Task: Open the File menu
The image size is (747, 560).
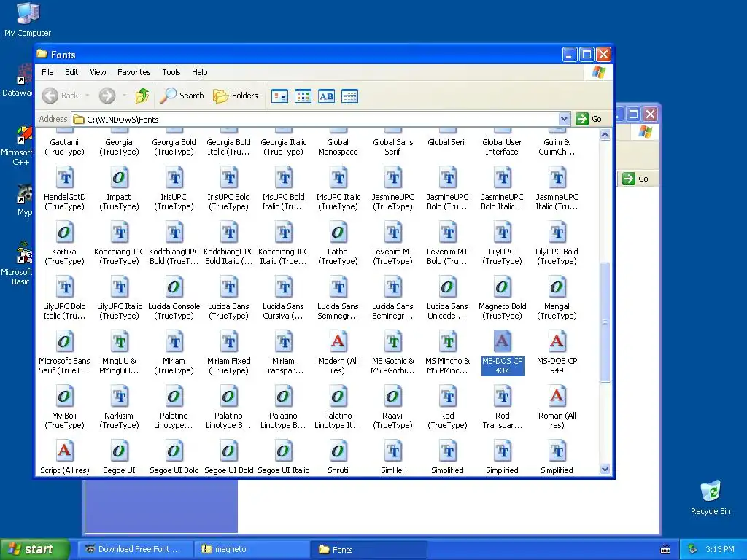Action: click(x=47, y=72)
